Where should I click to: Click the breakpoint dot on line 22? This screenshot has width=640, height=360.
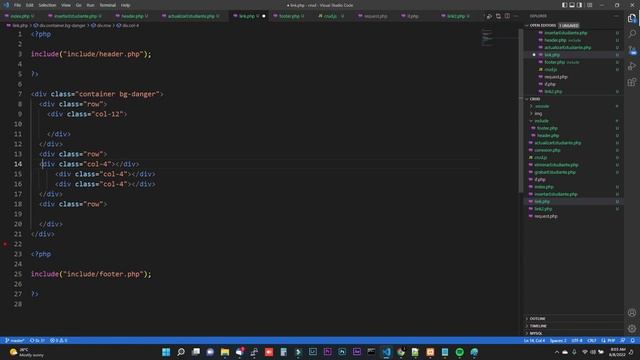pyautogui.click(x=5, y=244)
